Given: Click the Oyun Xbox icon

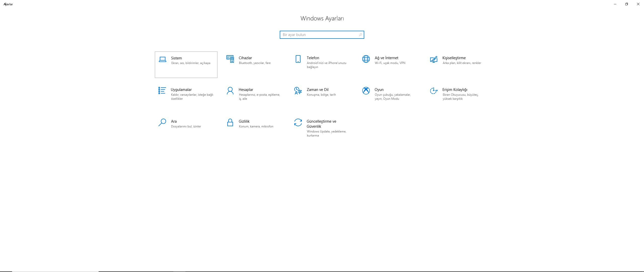Looking at the screenshot, I should 366,91.
